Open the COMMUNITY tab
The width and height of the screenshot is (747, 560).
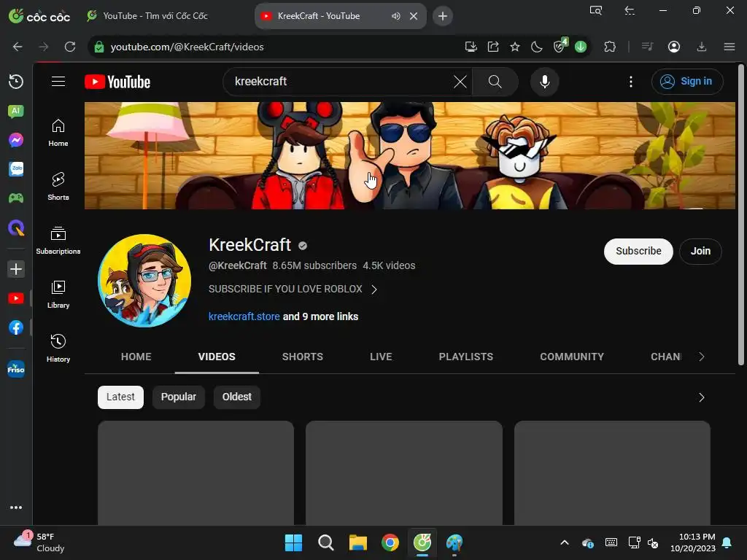pyautogui.click(x=572, y=357)
